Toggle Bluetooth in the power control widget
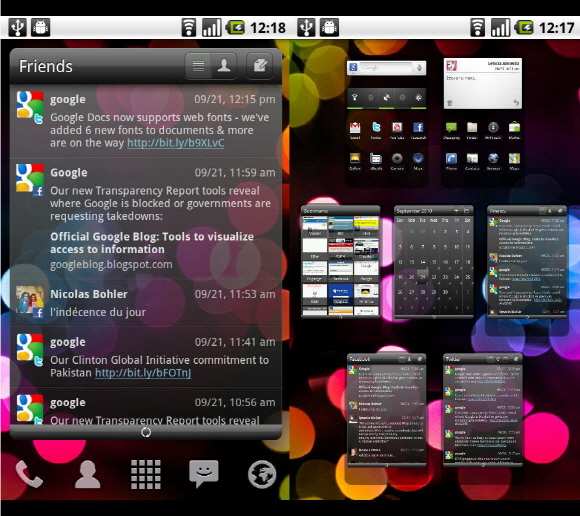 tap(370, 98)
